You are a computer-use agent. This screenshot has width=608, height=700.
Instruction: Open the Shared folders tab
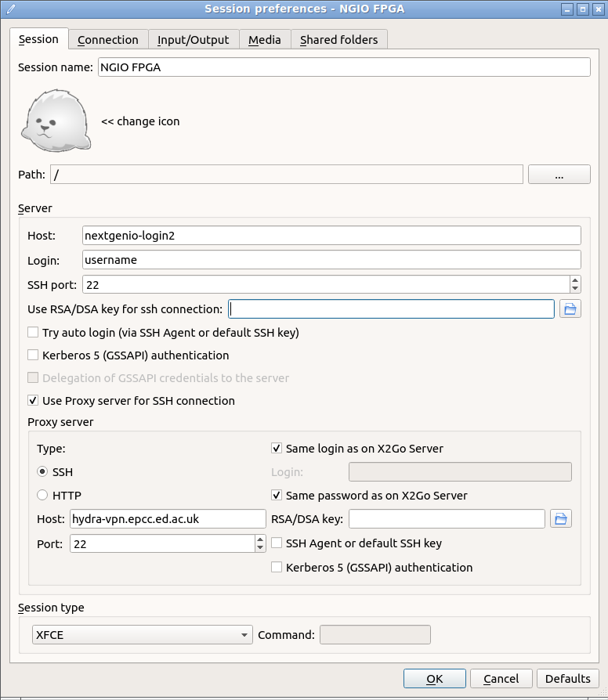coord(339,40)
